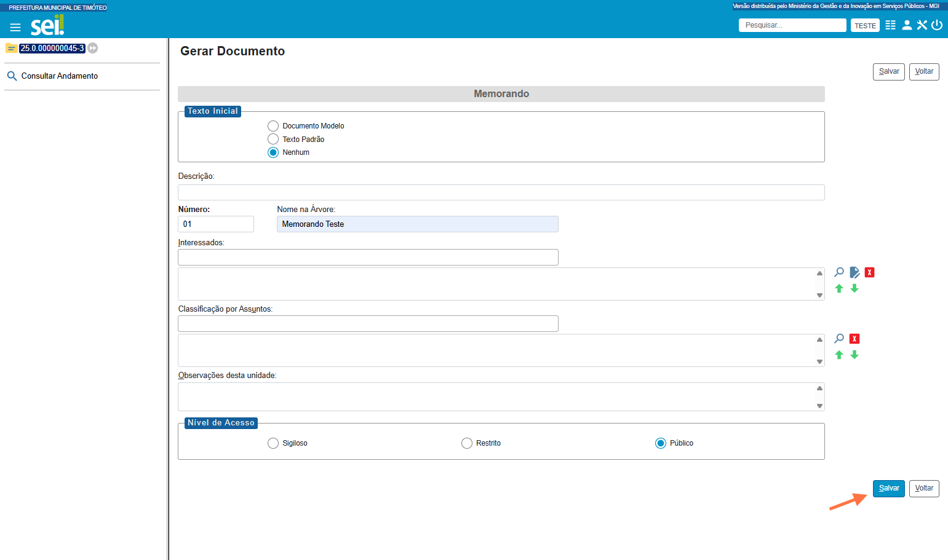Click the SEI logo

(x=47, y=25)
